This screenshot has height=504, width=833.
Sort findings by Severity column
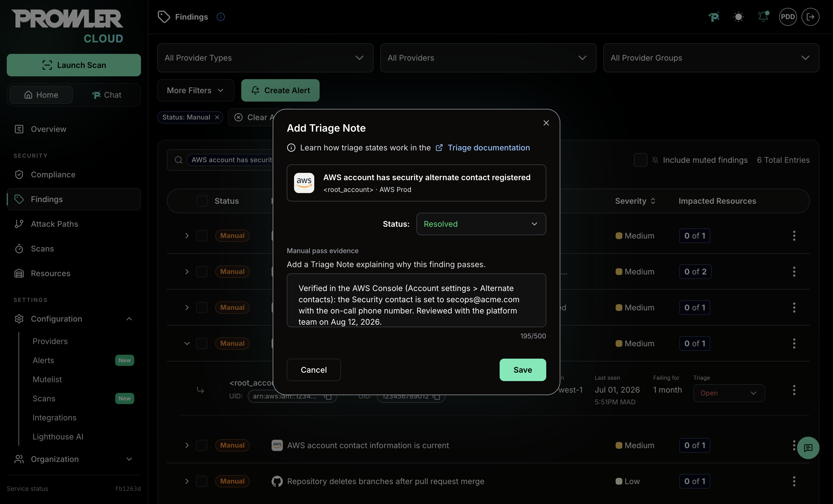pyautogui.click(x=635, y=201)
